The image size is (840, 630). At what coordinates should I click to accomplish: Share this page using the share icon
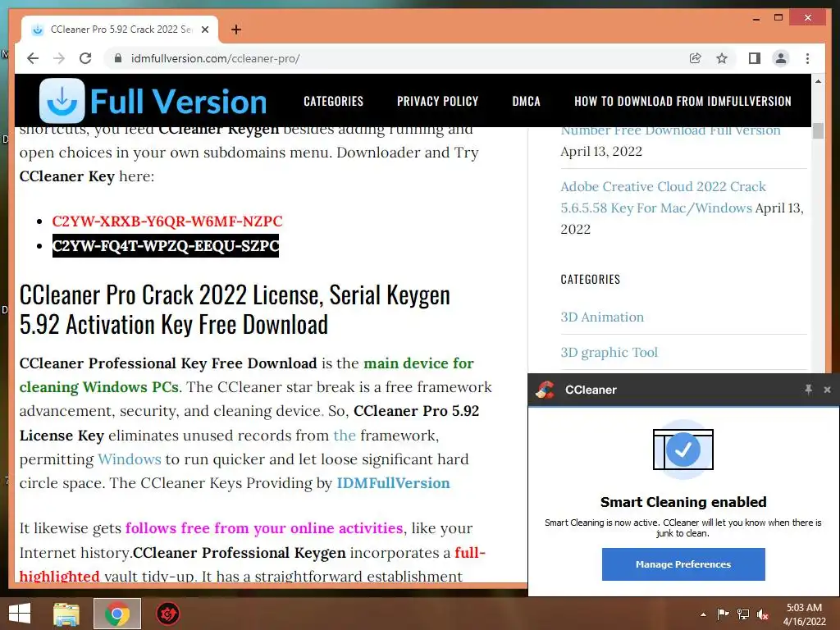tap(696, 58)
